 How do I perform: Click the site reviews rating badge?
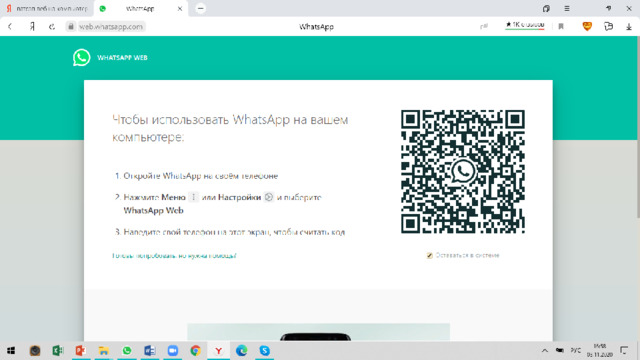coord(524,25)
